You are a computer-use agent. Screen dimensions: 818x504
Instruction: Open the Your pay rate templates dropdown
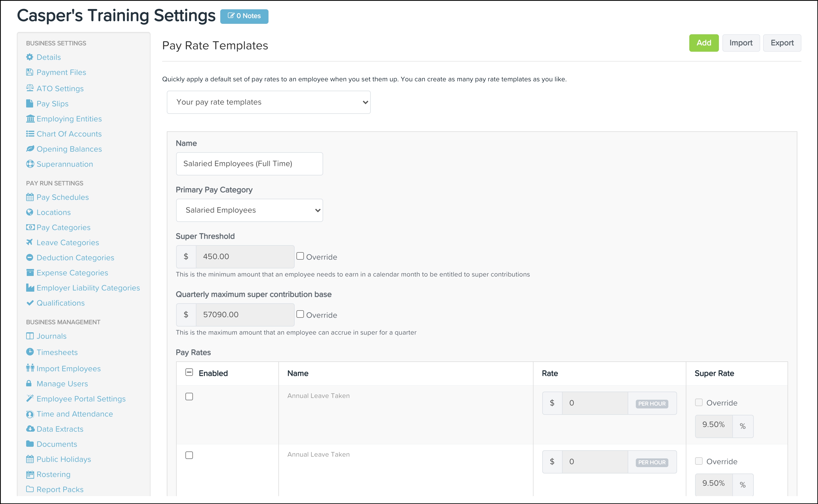click(x=269, y=102)
